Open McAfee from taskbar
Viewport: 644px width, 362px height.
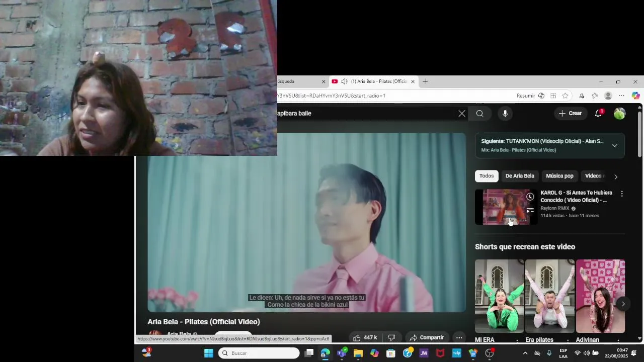[x=440, y=353]
